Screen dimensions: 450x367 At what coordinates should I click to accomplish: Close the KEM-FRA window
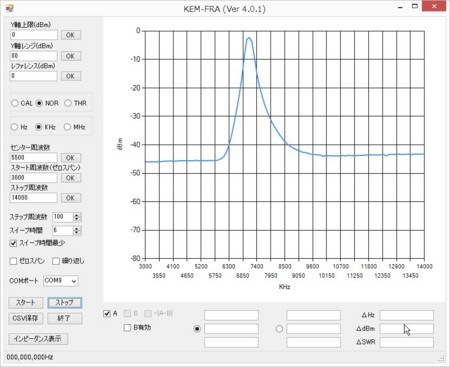(x=434, y=6)
